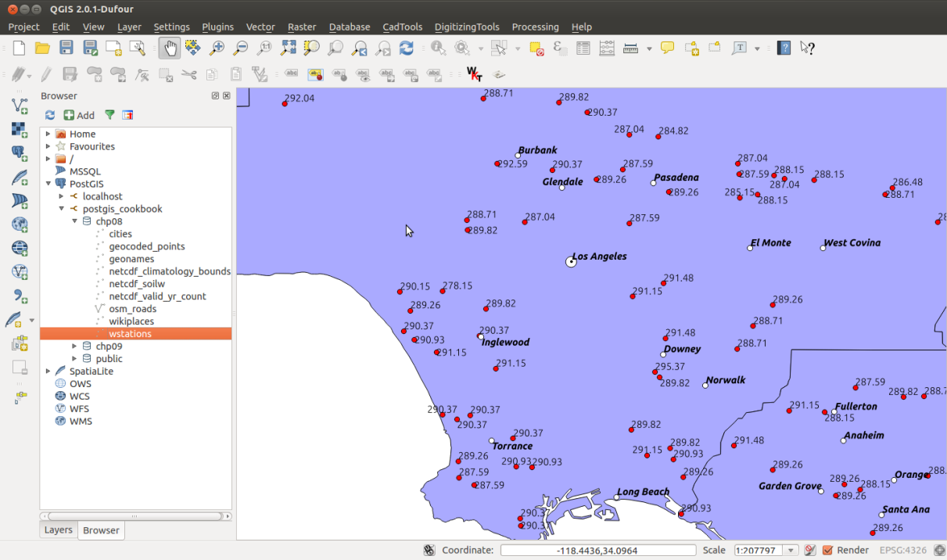The image size is (947, 560).
Task: Click the Coordinate input field
Action: 597,551
